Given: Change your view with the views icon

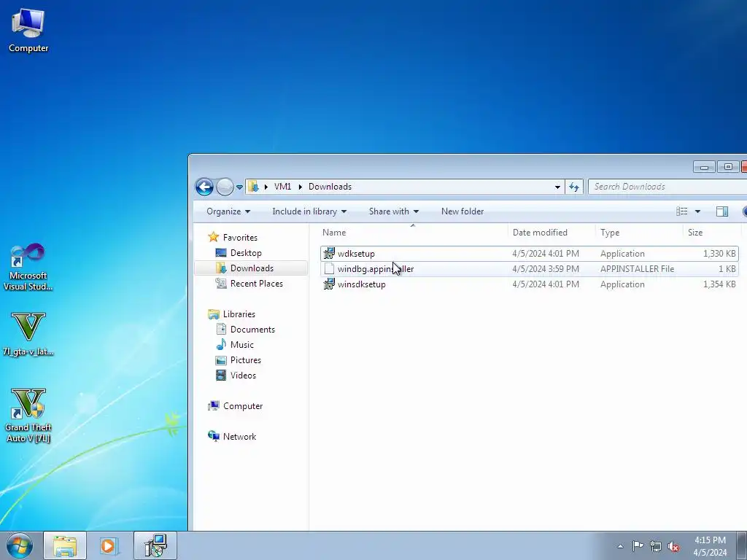Looking at the screenshot, I should 682,211.
